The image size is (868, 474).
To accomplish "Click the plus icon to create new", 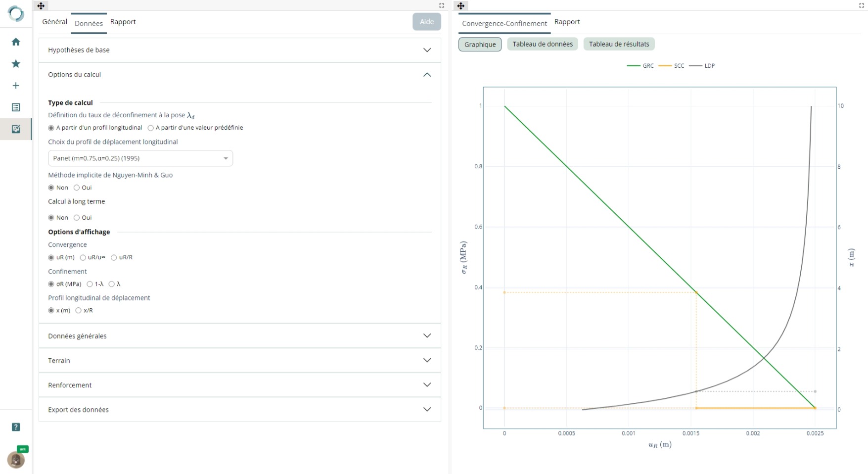I will (x=16, y=86).
